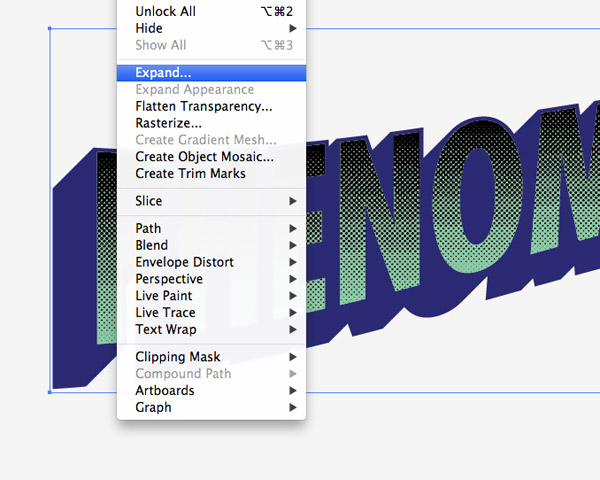Image resolution: width=600 pixels, height=480 pixels.
Task: Open the Graph submenu
Action: coord(211,408)
